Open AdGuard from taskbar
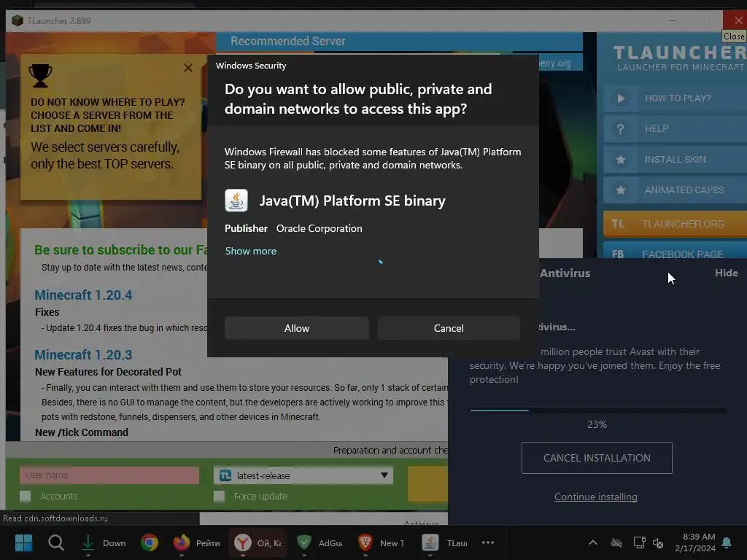This screenshot has height=560, width=747. coord(320,542)
